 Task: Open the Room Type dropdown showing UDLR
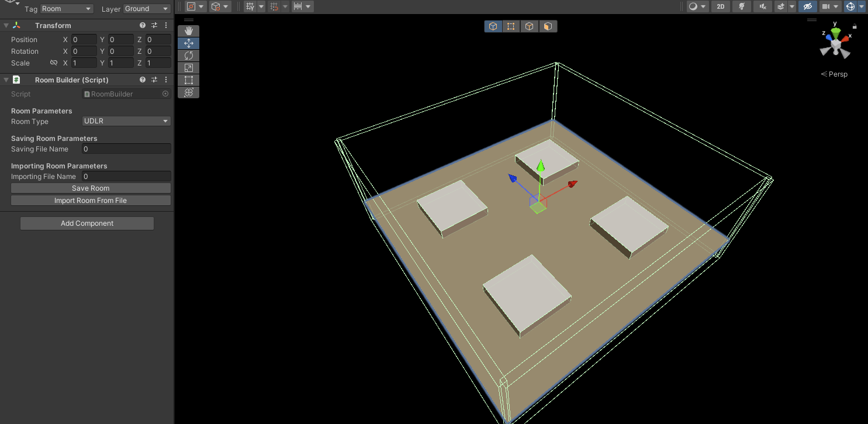pyautogui.click(x=126, y=121)
